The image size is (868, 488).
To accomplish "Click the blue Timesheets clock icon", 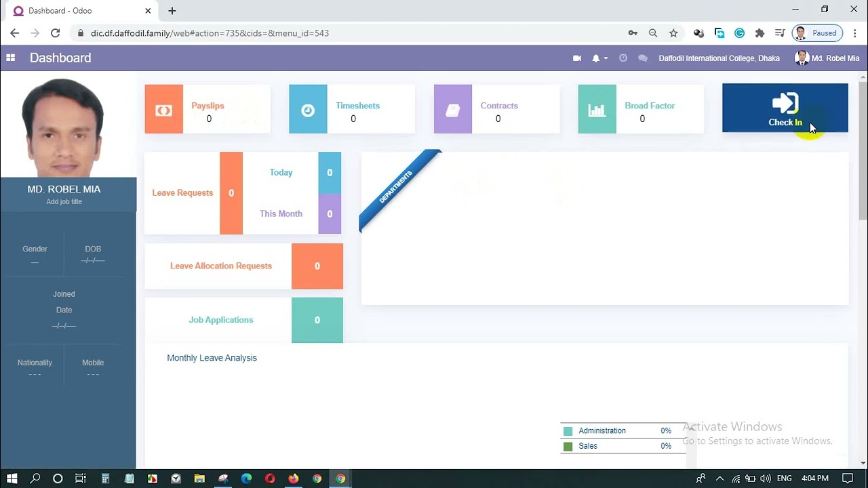I will pyautogui.click(x=308, y=109).
